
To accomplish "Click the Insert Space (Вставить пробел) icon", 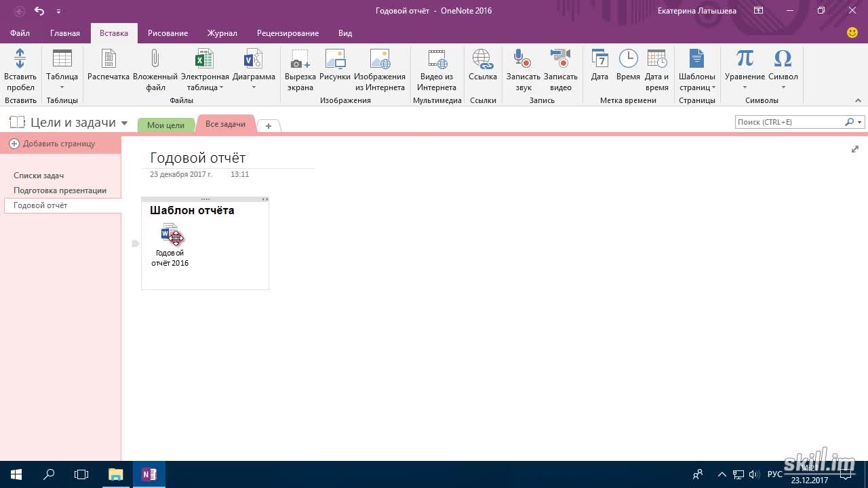I will pyautogui.click(x=20, y=59).
